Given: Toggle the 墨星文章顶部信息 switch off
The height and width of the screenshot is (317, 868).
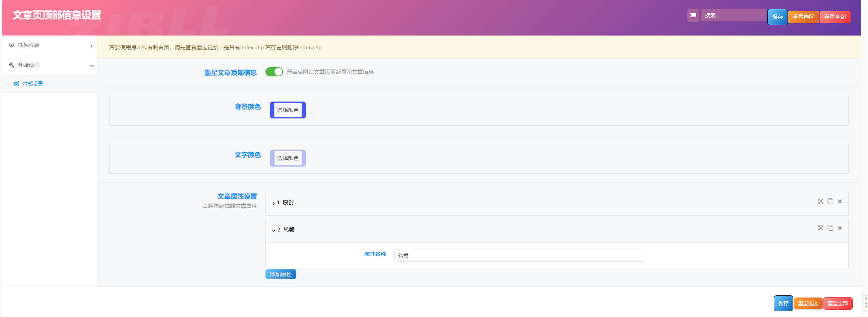Looking at the screenshot, I should [274, 72].
